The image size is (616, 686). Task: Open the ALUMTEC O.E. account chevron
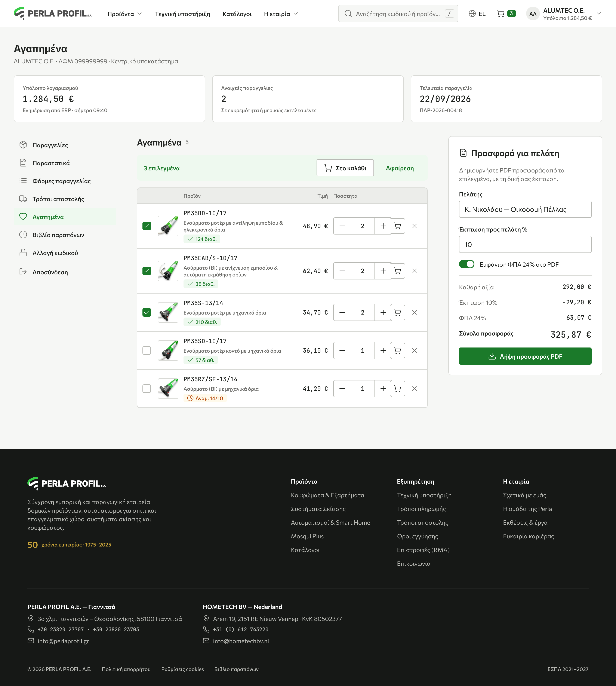(x=599, y=13)
